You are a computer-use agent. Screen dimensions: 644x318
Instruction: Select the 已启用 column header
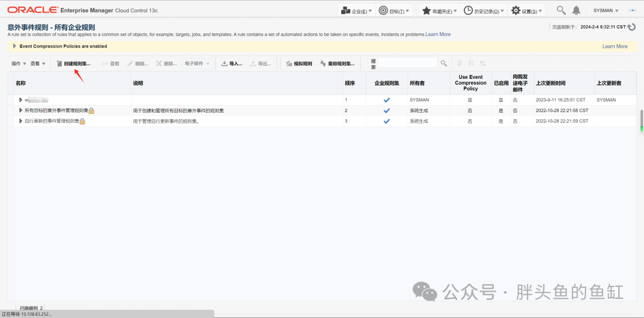point(501,83)
